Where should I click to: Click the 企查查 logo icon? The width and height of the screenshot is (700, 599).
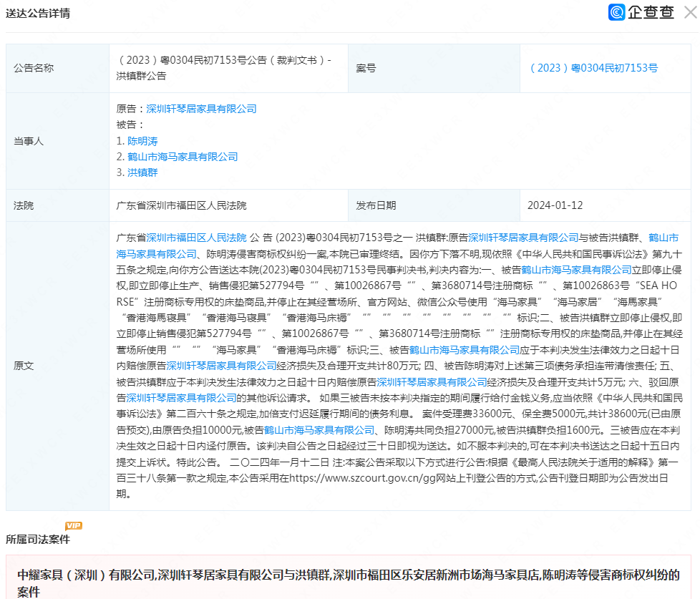click(616, 12)
